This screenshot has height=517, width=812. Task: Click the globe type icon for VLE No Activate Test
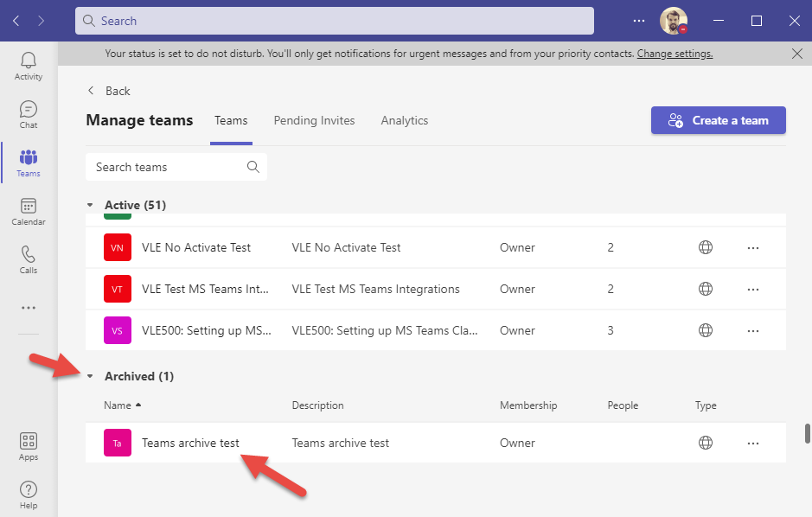point(706,247)
